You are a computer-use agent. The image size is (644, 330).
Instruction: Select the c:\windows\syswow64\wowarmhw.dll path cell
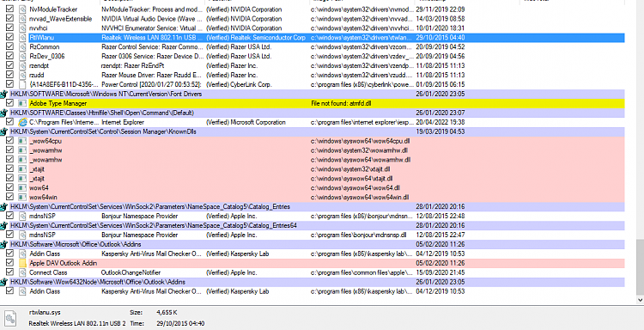pyautogui.click(x=361, y=160)
